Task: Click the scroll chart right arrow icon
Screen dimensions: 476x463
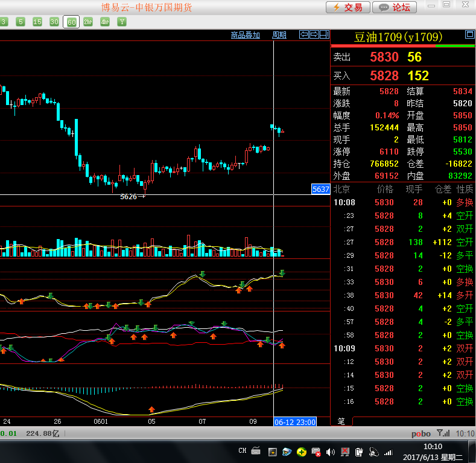Action: [x=314, y=35]
